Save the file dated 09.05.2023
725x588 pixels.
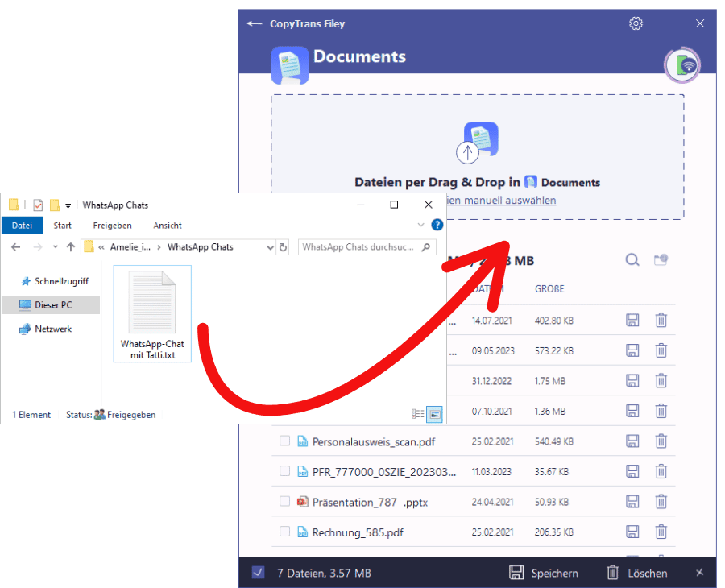coord(632,350)
